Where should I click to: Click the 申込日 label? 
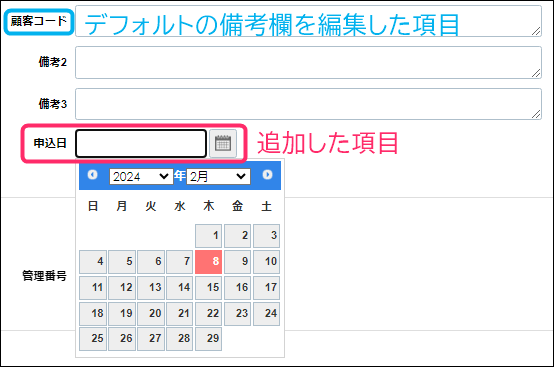click(x=50, y=143)
